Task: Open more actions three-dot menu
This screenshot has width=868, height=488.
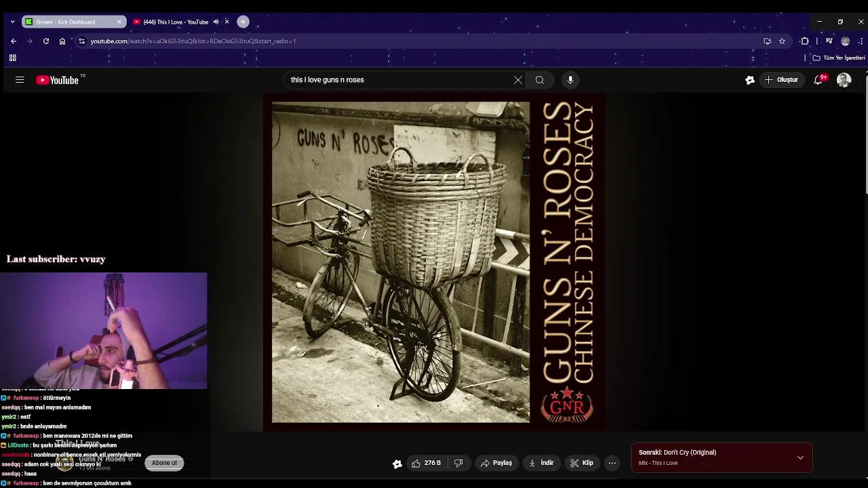Action: [x=612, y=463]
